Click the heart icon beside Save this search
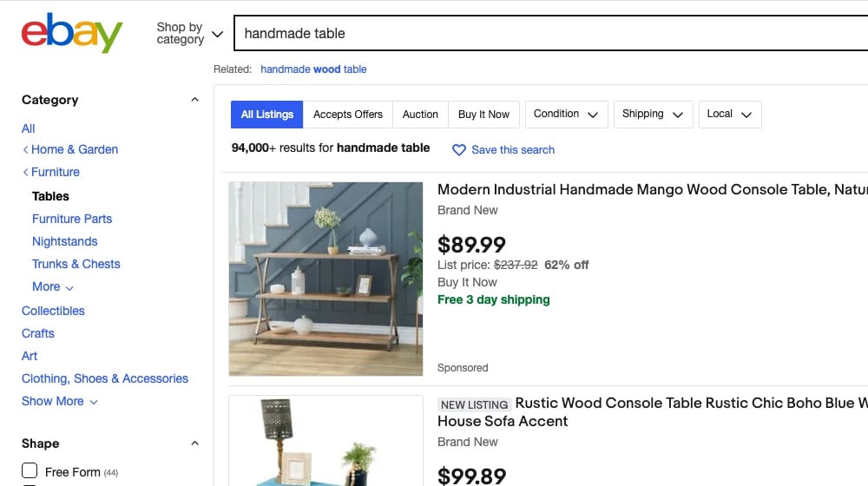868x486 pixels. pos(459,150)
